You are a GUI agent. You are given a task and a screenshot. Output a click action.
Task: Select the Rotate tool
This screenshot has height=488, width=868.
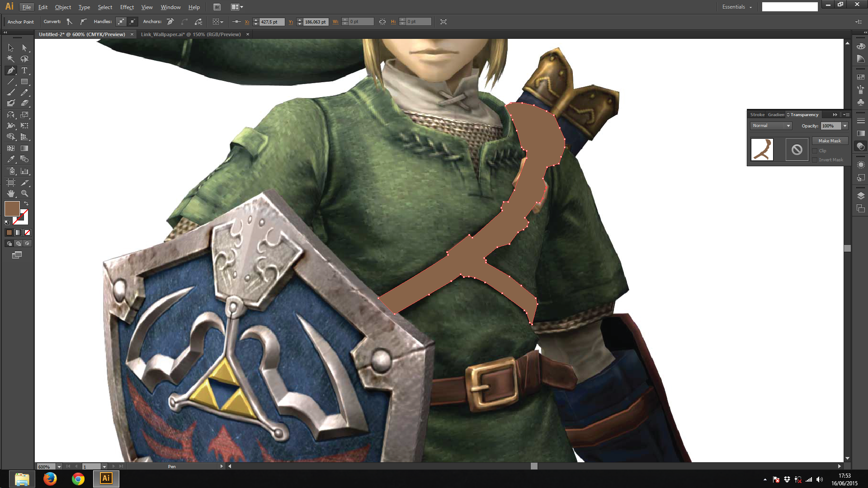11,115
